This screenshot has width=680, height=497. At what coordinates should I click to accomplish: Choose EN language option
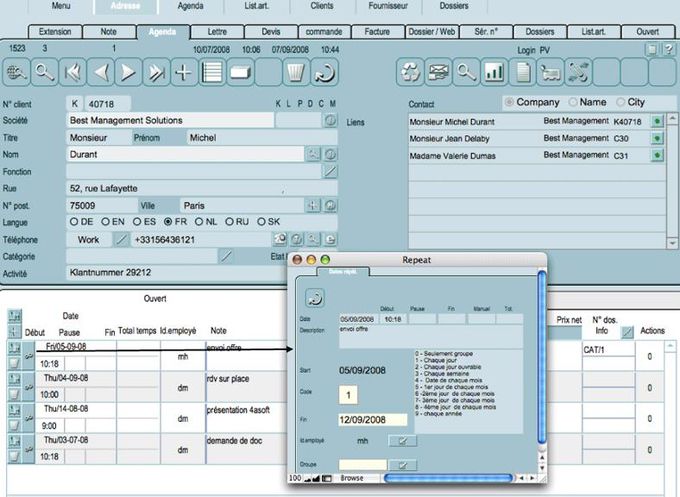[x=105, y=222]
